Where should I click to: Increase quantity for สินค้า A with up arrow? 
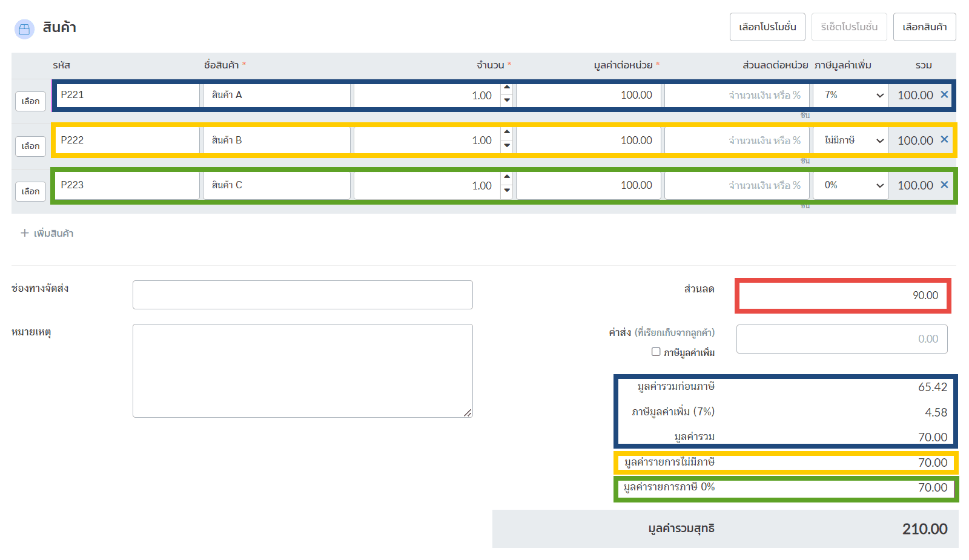(x=507, y=88)
